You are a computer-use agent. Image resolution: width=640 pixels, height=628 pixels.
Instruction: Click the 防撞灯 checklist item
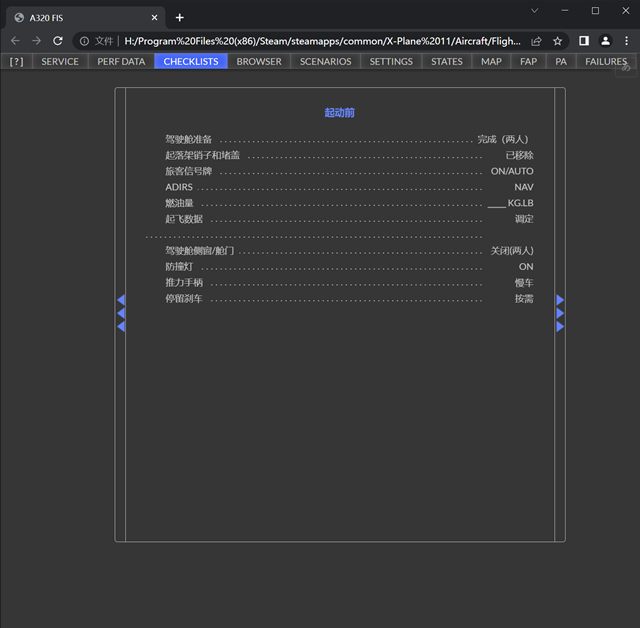click(x=179, y=266)
